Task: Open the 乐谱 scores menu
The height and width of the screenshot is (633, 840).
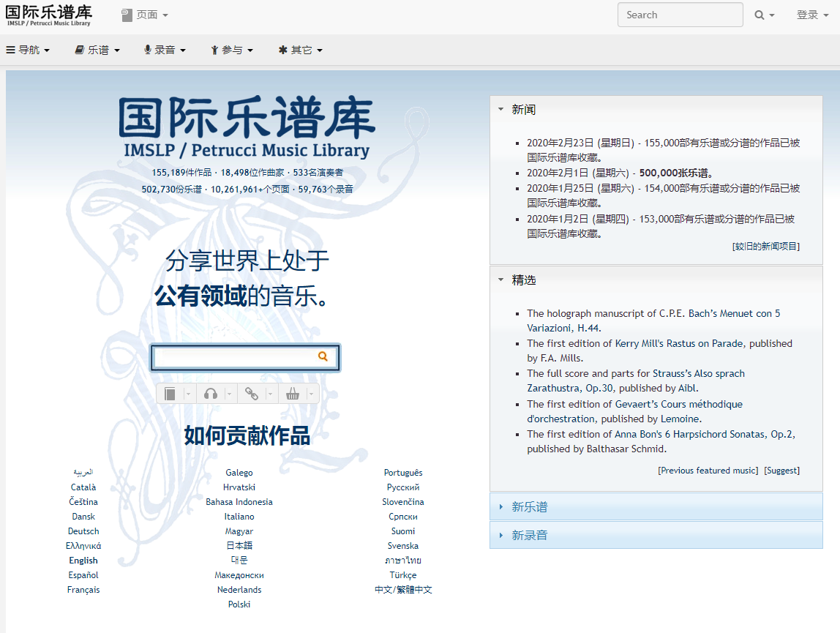Action: click(x=97, y=50)
